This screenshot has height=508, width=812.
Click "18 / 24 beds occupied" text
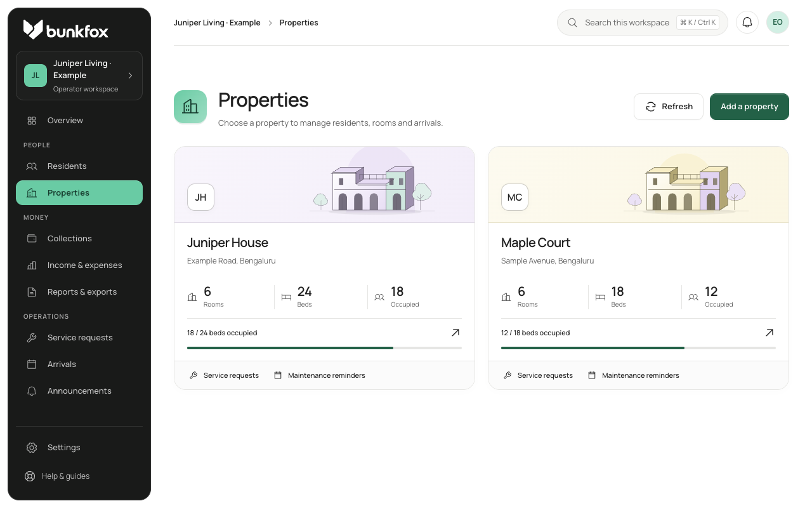point(222,333)
